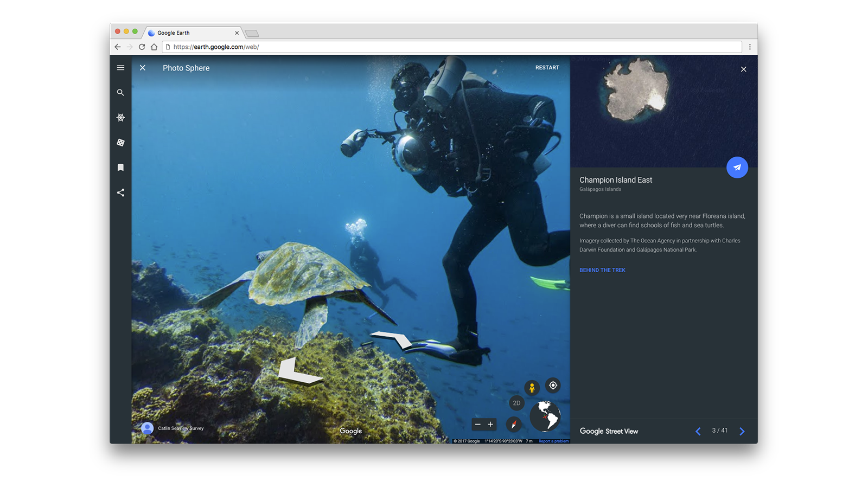Click the white navigation arrow on the coral
This screenshot has width=868, height=488.
pos(299,372)
